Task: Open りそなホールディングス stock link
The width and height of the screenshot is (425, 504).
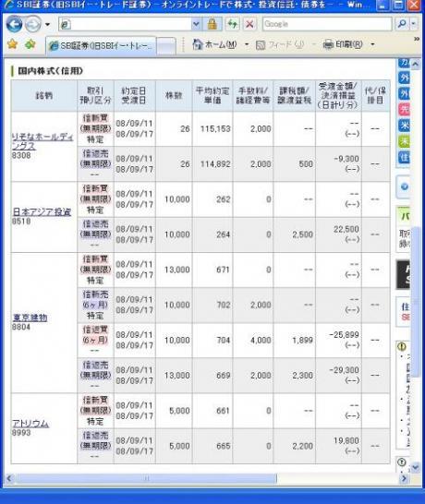Action: click(x=42, y=141)
